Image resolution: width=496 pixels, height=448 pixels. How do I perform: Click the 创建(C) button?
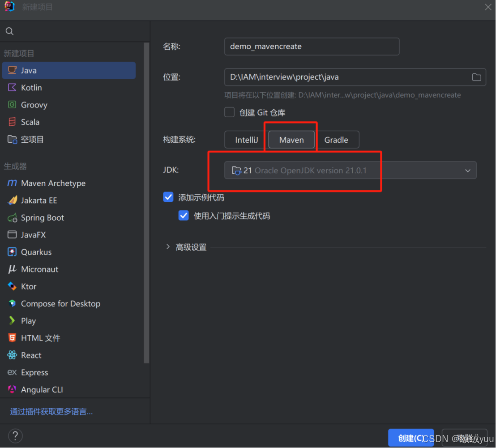[411, 438]
